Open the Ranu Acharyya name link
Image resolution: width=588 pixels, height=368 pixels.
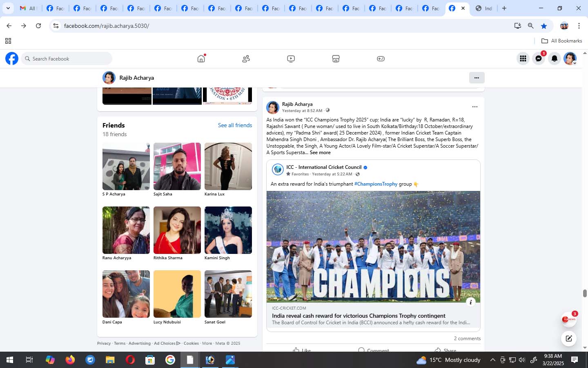pos(117,258)
